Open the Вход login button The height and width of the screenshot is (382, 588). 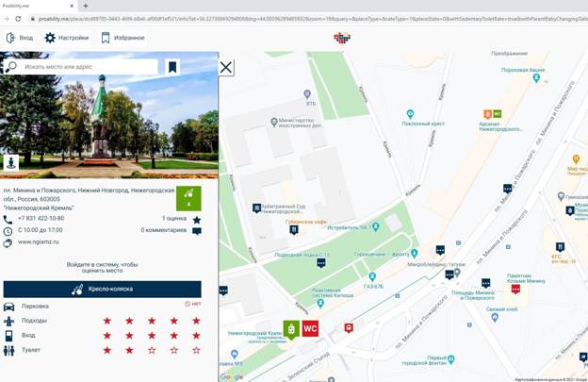[20, 38]
